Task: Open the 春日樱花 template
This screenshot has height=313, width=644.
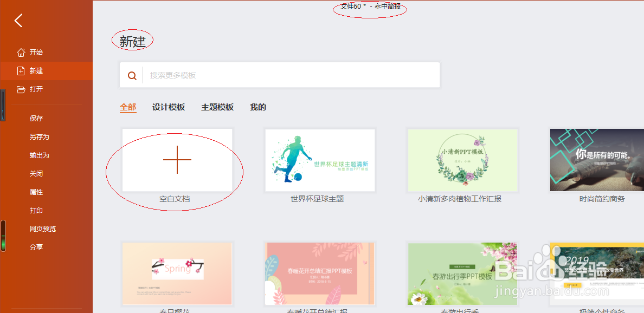Action: (x=177, y=273)
